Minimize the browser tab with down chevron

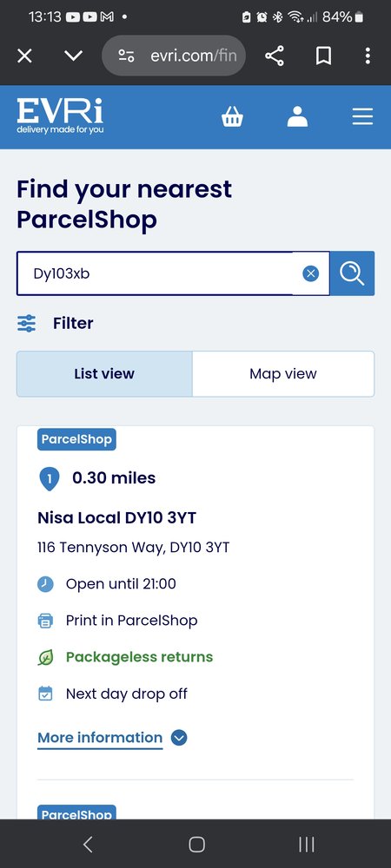tap(73, 56)
